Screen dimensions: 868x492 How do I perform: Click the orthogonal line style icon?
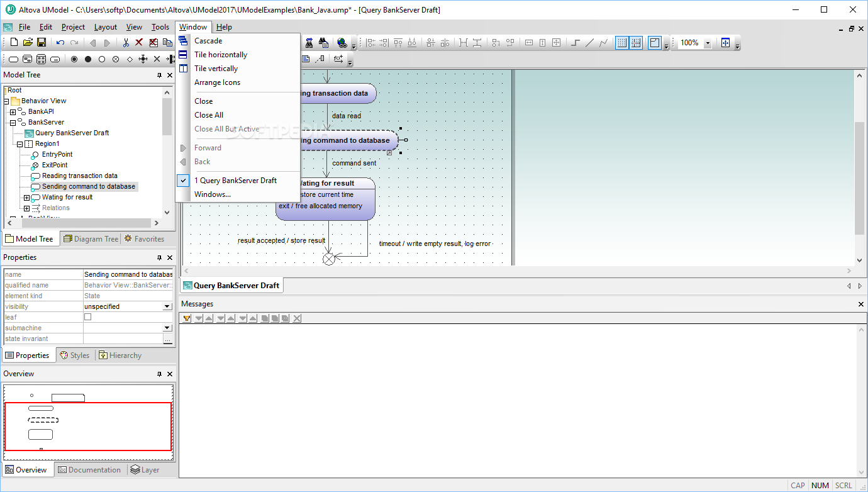(575, 43)
